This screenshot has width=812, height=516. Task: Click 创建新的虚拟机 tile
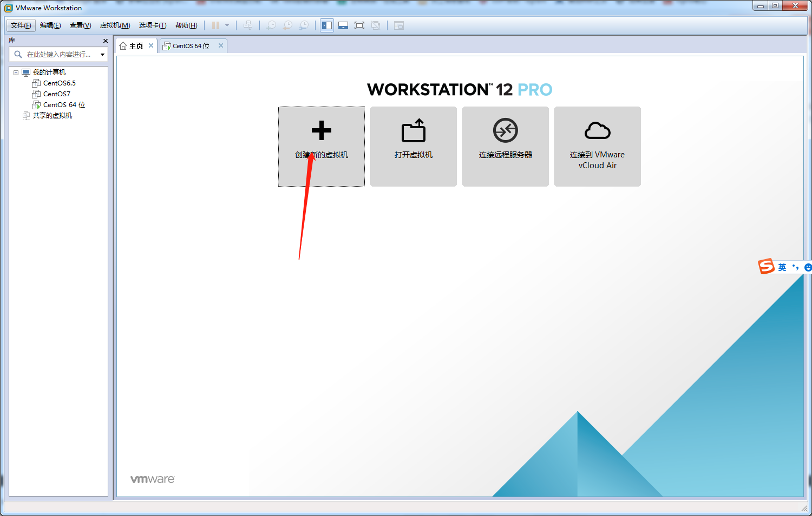tap(322, 147)
